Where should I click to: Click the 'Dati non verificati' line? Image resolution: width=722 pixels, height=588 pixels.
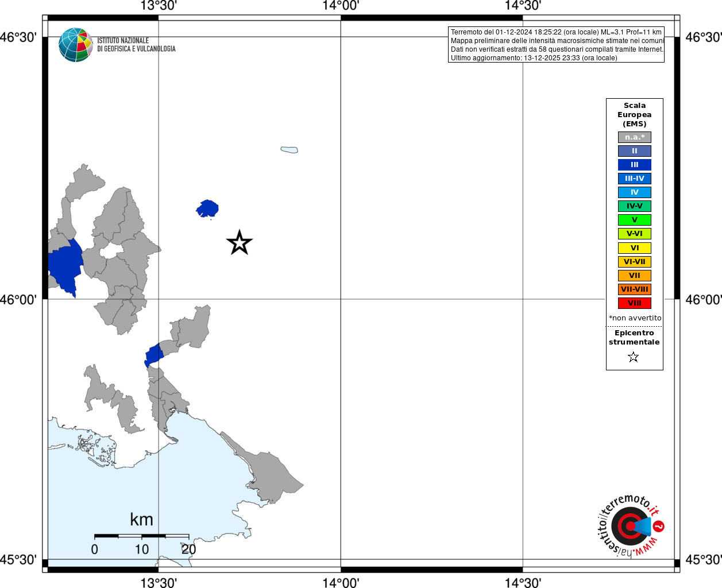(557, 49)
